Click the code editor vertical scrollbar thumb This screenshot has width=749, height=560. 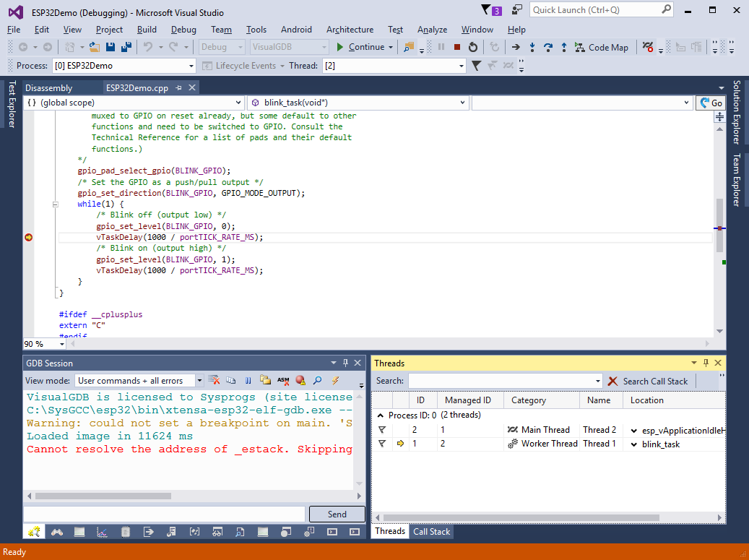pyautogui.click(x=719, y=225)
